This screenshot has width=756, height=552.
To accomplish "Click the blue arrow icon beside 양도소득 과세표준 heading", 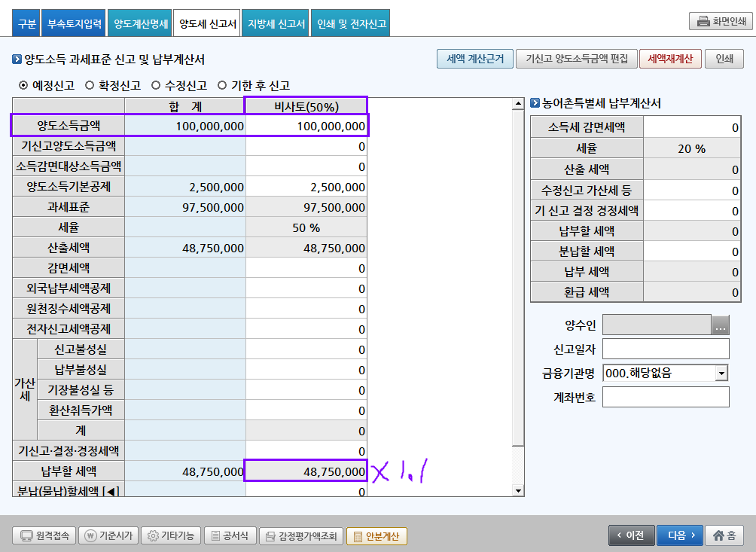I will (17, 59).
